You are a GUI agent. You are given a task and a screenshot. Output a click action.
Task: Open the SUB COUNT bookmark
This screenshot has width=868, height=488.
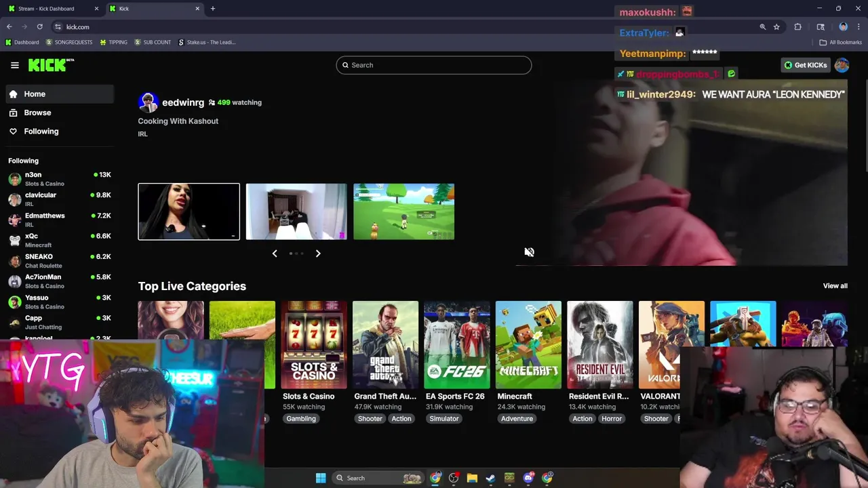tap(153, 42)
